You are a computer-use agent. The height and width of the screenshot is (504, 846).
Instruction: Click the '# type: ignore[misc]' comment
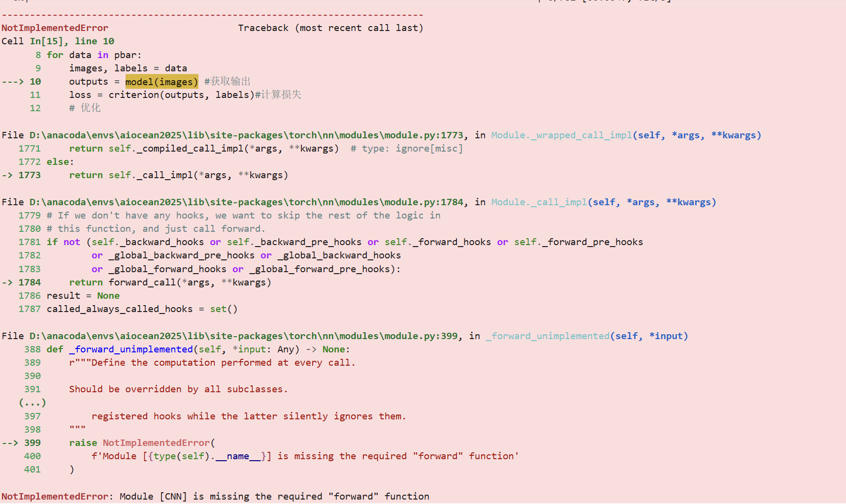click(406, 149)
